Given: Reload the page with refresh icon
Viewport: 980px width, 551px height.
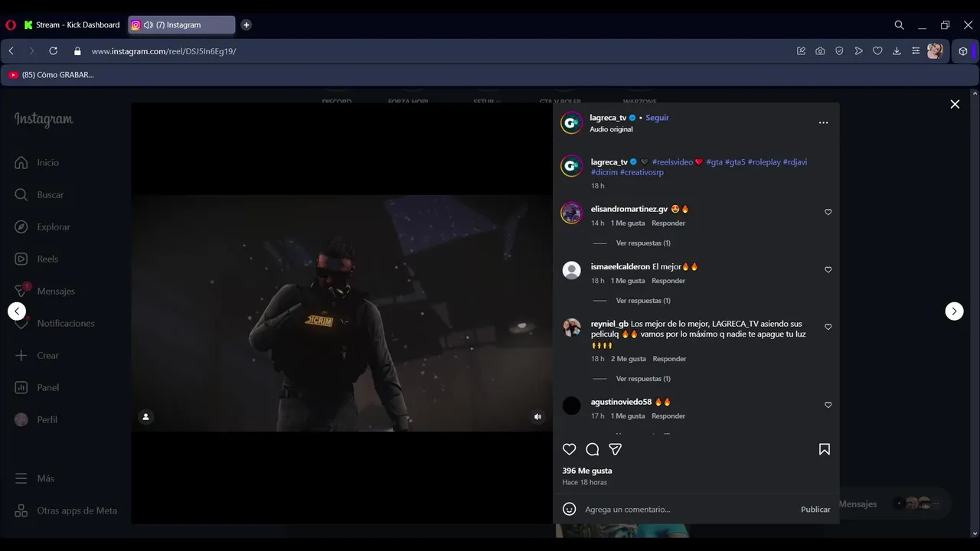Looking at the screenshot, I should click(53, 51).
